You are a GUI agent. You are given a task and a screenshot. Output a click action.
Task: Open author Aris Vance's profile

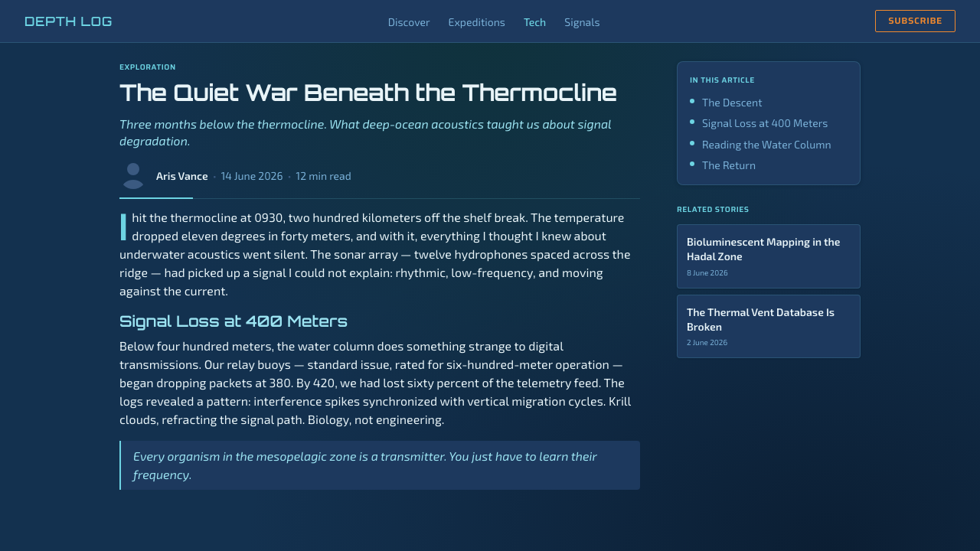182,176
